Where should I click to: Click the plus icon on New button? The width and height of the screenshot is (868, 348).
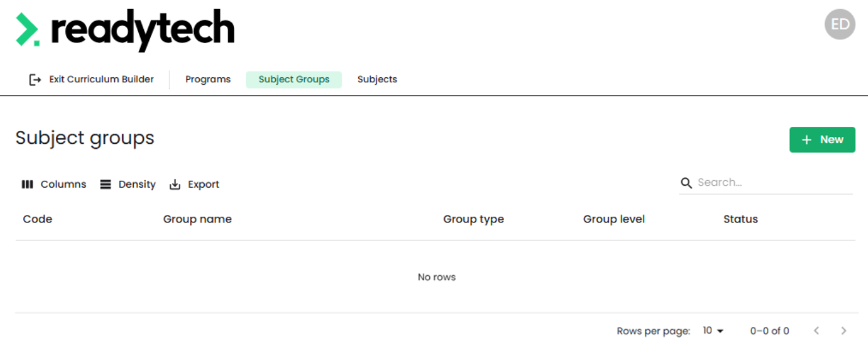tap(806, 140)
